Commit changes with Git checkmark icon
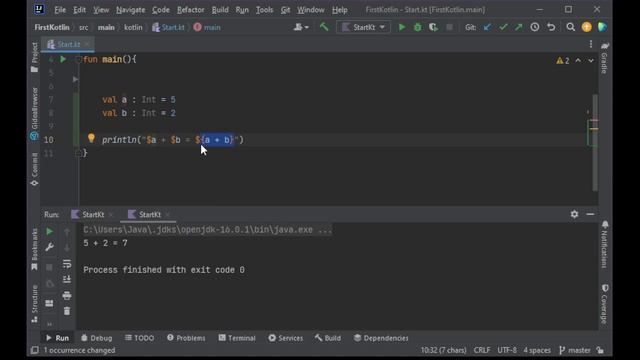 (x=503, y=27)
